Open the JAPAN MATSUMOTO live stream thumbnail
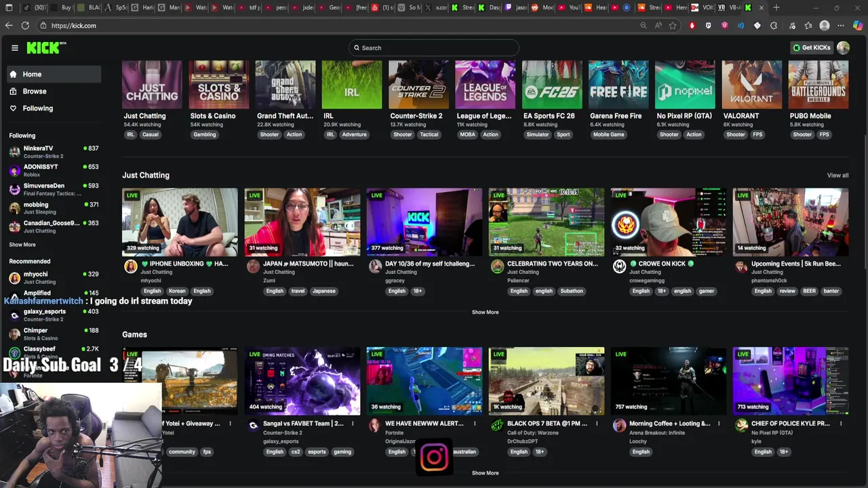The height and width of the screenshot is (488, 868). click(x=302, y=222)
